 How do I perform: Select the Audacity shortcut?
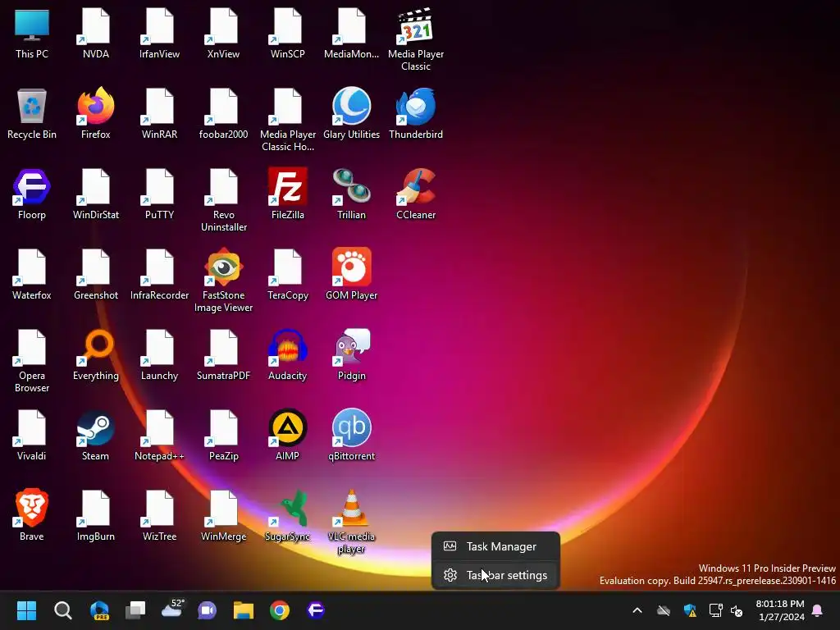[288, 354]
